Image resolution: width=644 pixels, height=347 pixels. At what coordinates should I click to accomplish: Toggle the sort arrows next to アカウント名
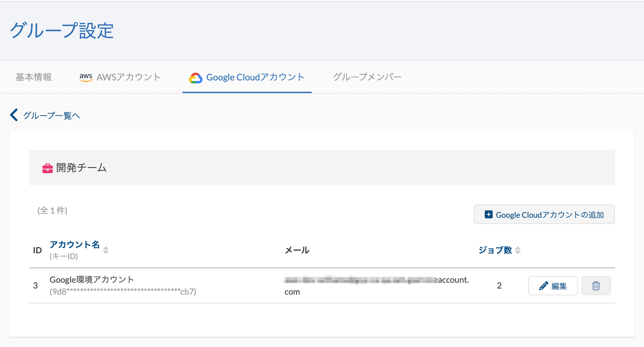(106, 250)
